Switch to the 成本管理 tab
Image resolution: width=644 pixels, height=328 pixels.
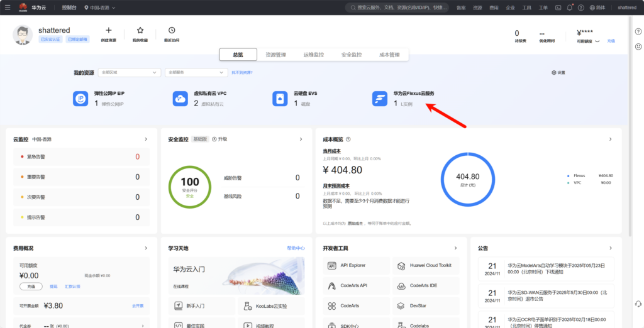[x=389, y=55]
